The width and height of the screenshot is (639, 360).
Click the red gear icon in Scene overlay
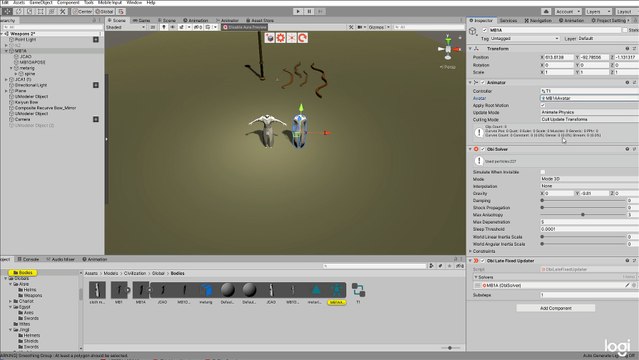(x=280, y=38)
